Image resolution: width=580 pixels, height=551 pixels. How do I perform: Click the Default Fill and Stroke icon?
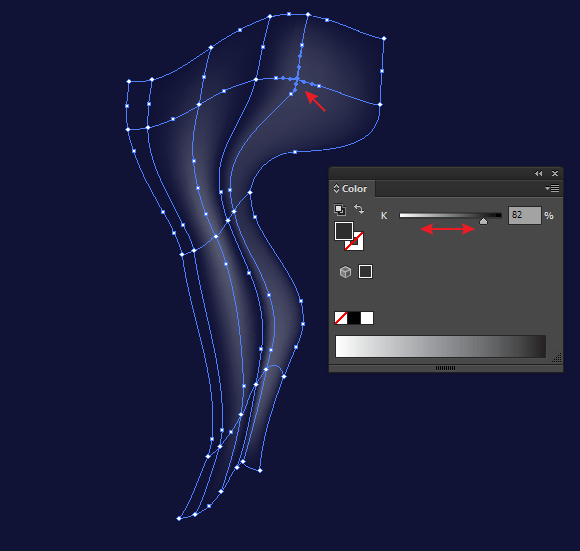coord(340,210)
